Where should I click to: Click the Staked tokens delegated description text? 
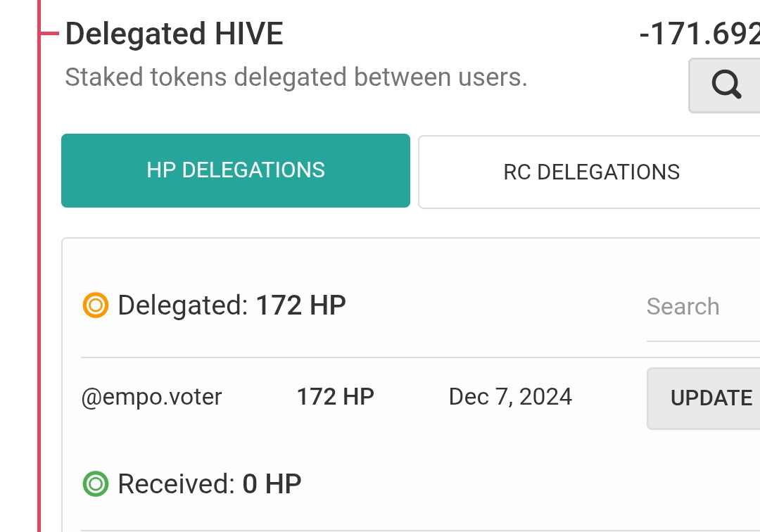[x=296, y=77]
